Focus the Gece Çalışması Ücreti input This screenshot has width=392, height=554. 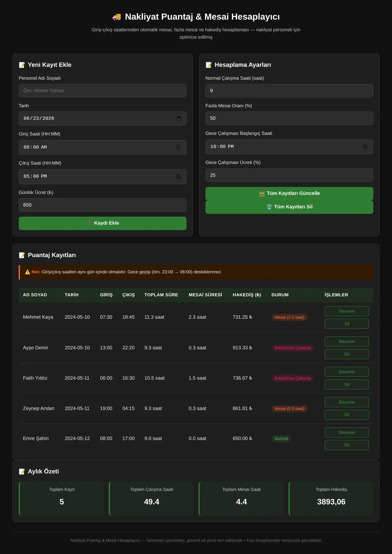(x=289, y=175)
